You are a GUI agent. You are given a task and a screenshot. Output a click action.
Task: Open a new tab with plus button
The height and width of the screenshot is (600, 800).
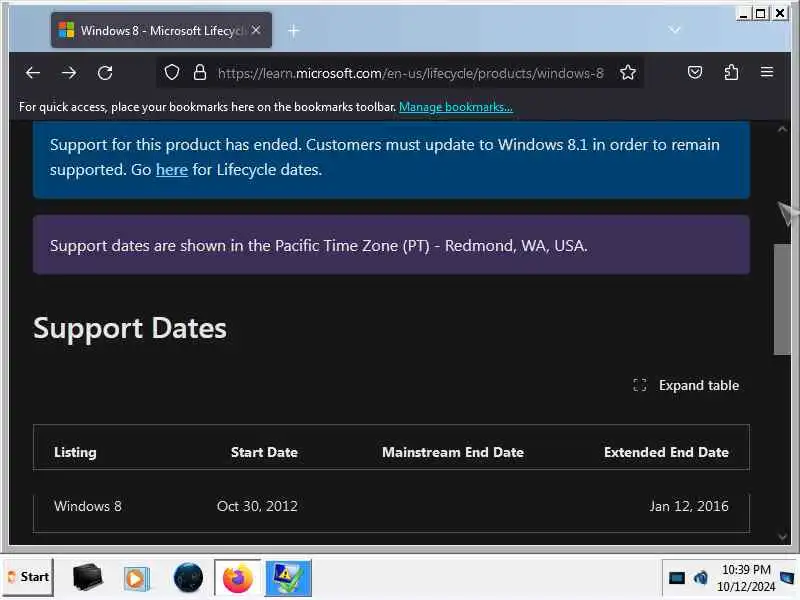tap(293, 31)
